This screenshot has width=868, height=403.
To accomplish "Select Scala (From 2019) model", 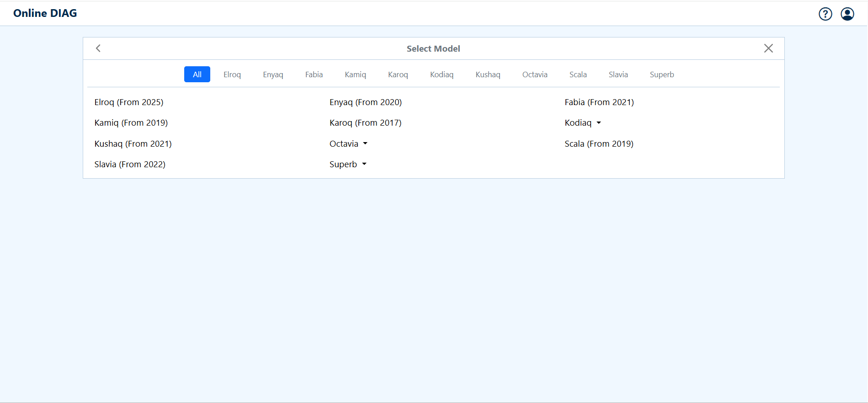I will pos(599,144).
